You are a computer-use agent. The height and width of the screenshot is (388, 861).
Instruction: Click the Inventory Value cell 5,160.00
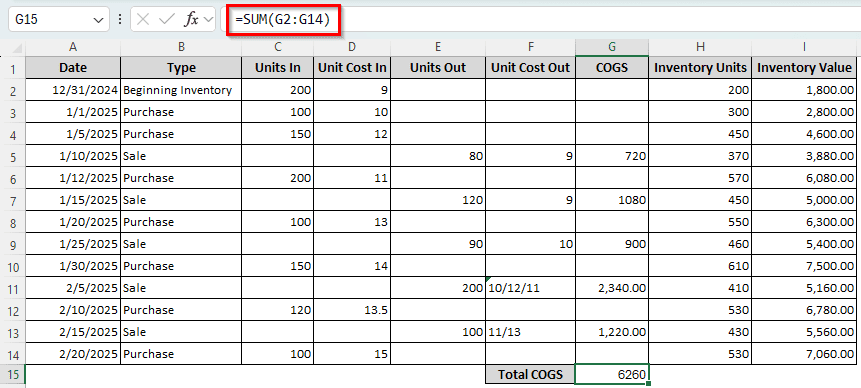[x=804, y=288]
